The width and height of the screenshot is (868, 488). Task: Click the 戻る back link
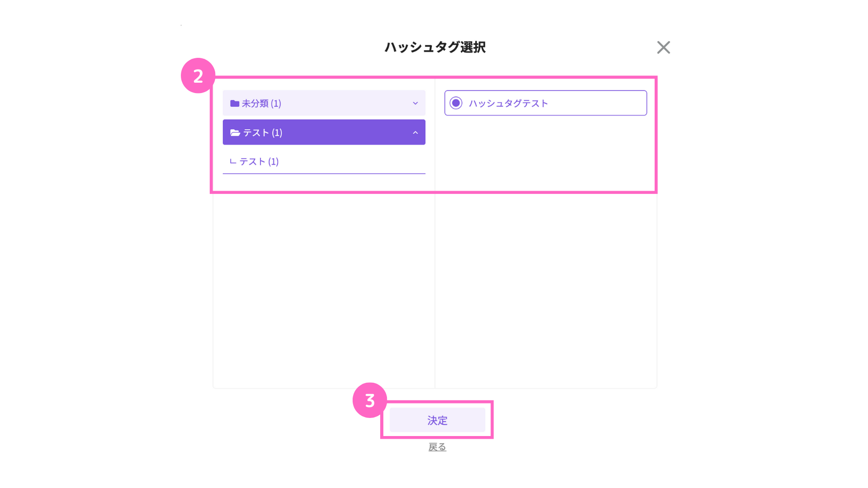437,447
